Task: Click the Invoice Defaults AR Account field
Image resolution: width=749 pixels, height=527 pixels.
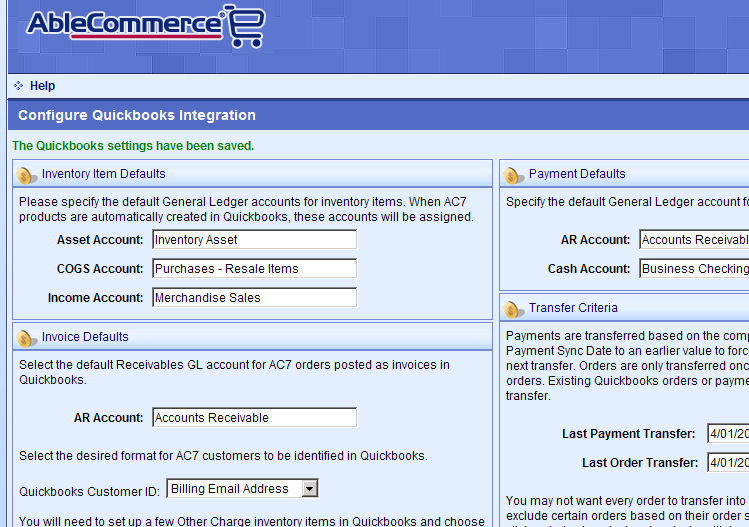Action: click(x=255, y=418)
